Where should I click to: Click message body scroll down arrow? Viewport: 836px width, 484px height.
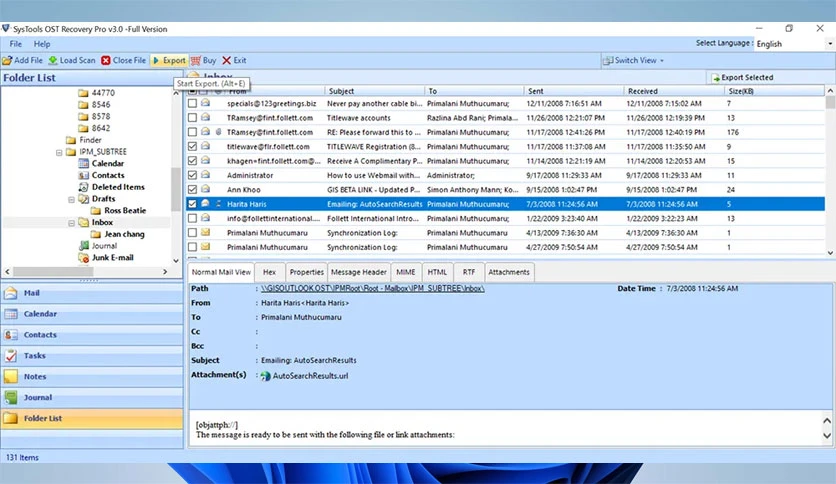827,435
